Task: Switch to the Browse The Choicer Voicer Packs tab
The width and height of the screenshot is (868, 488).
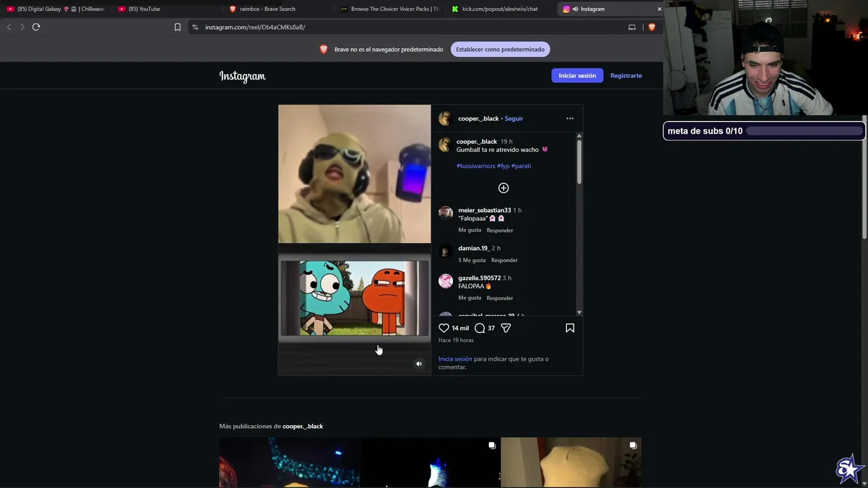Action: tap(390, 9)
